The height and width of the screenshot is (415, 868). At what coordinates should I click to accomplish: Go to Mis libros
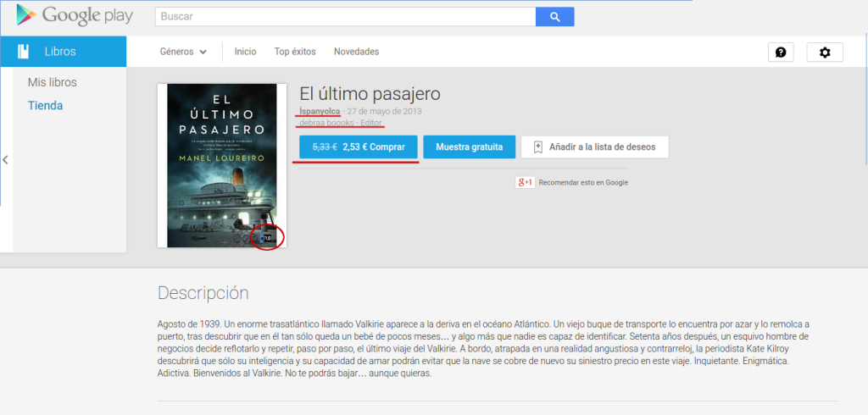[x=52, y=82]
